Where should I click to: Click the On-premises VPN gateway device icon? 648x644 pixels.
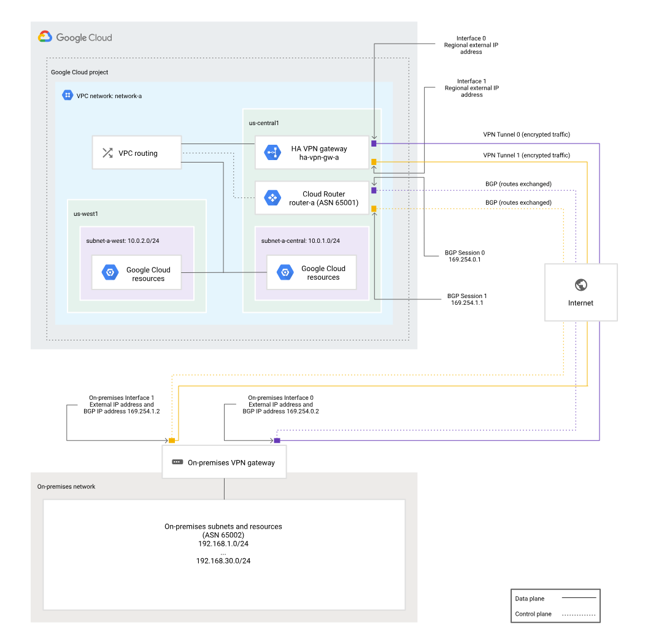coord(177,462)
